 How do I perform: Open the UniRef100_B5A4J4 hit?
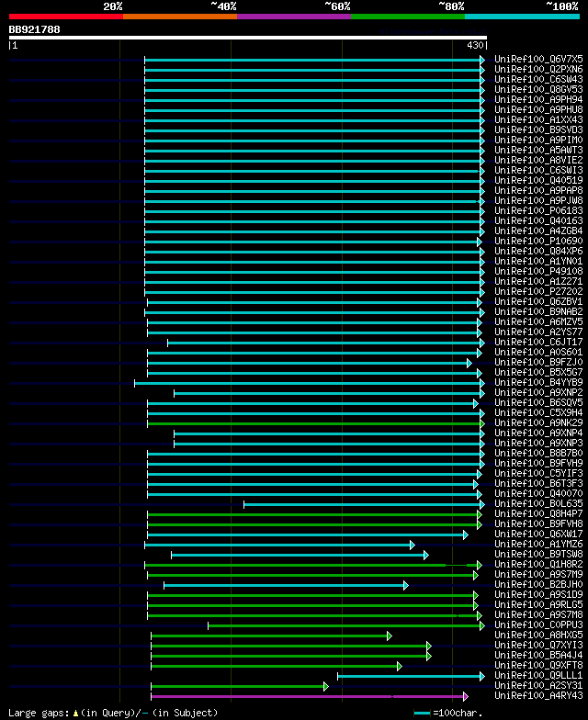[538, 656]
